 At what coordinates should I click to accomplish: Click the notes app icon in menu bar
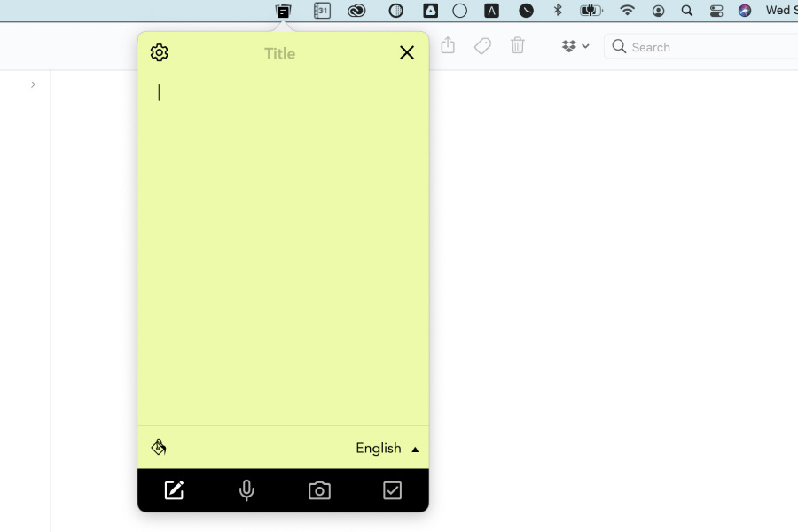tap(284, 11)
